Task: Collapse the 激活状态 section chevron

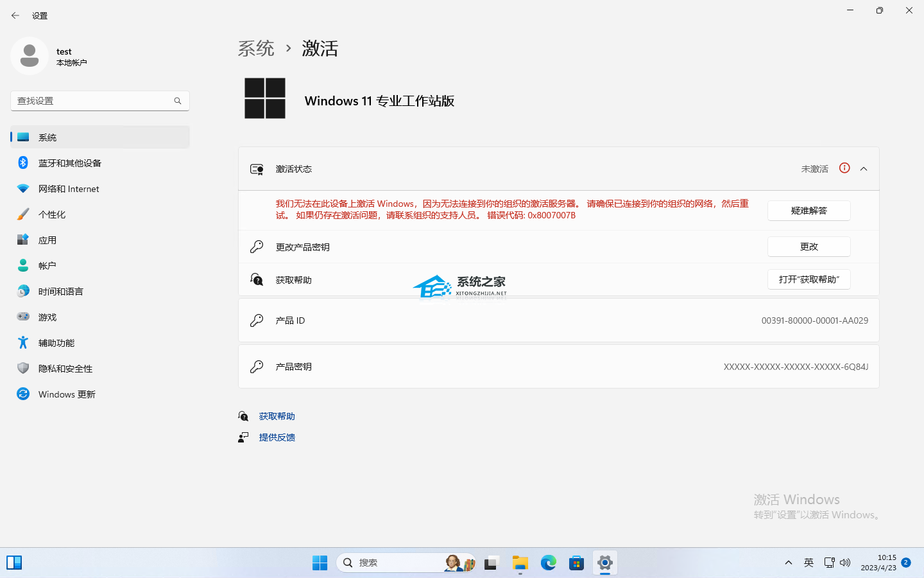Action: tap(864, 169)
